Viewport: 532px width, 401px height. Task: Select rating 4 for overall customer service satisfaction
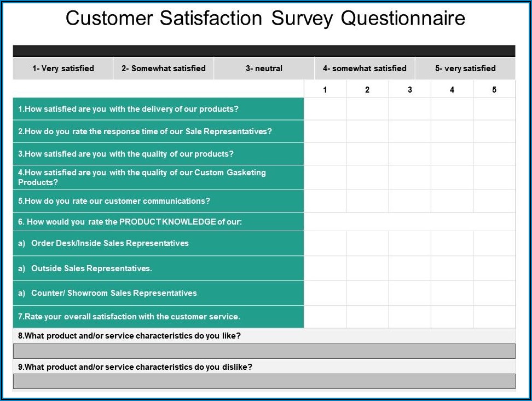pyautogui.click(x=452, y=317)
